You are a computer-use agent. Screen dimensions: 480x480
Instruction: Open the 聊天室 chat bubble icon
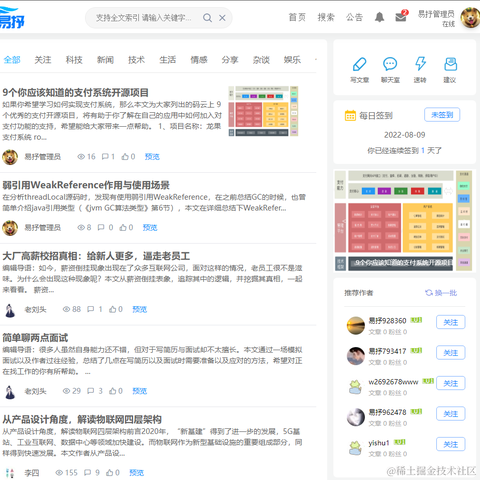390,64
